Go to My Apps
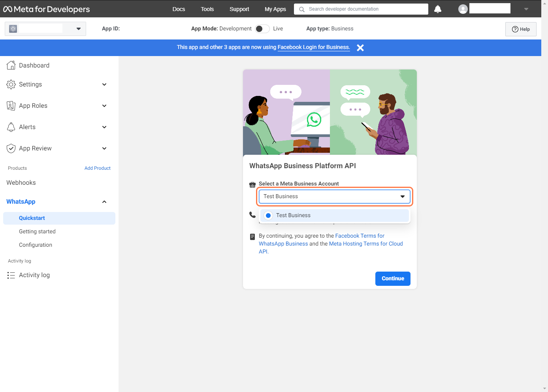This screenshot has height=392, width=548. [x=275, y=9]
